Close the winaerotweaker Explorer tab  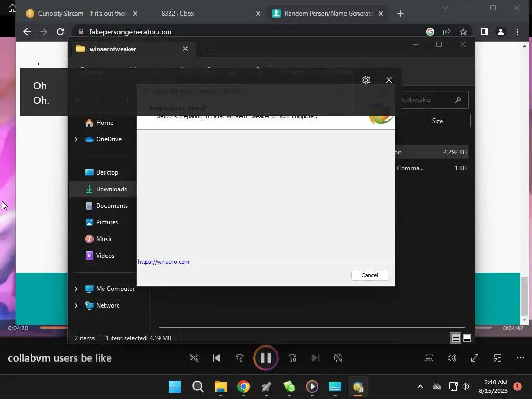185,49
